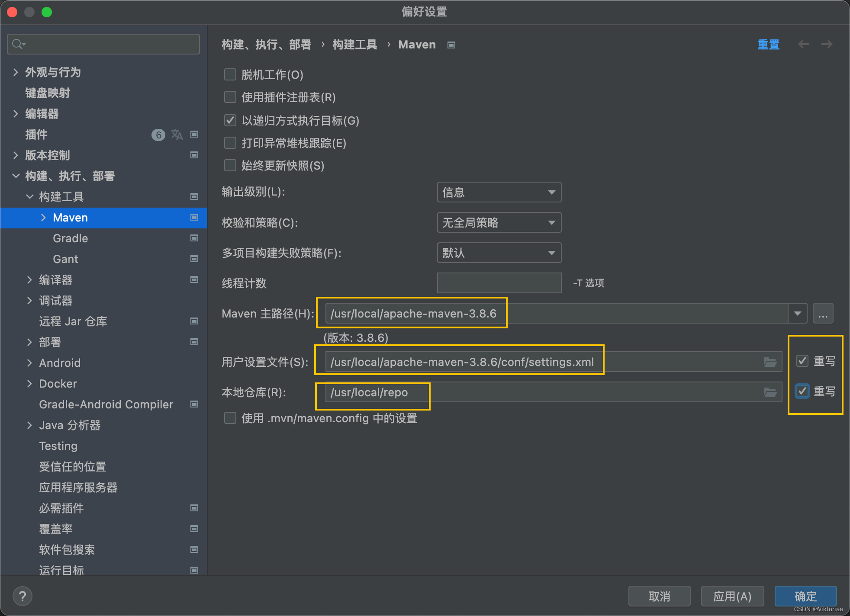
Task: Toggle 重写 checkbox for 本地仓库
Action: click(x=802, y=391)
